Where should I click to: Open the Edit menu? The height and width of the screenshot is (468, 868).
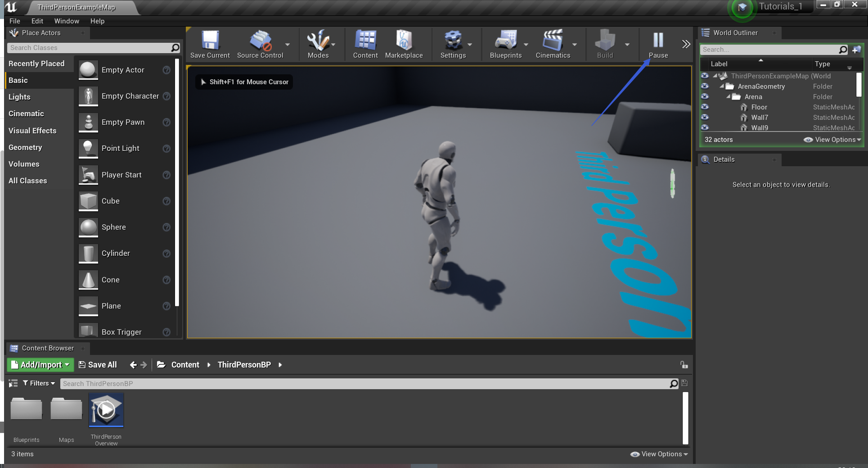[37, 21]
